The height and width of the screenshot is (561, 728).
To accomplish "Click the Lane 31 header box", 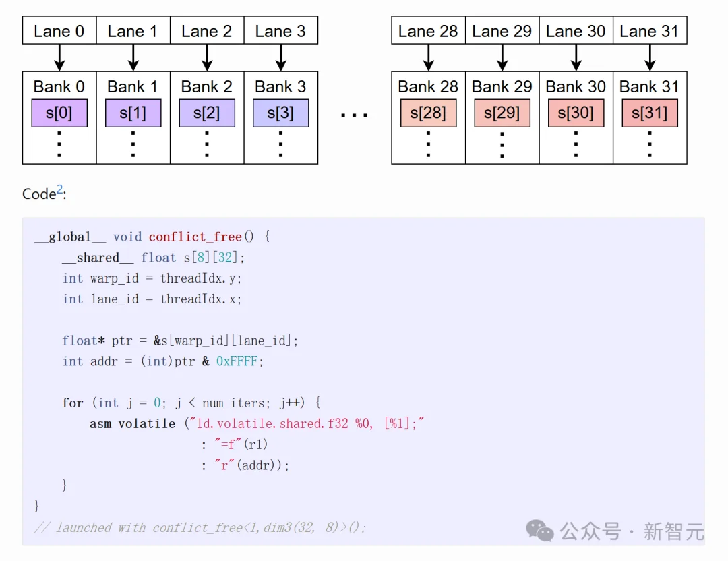I will coord(649,31).
